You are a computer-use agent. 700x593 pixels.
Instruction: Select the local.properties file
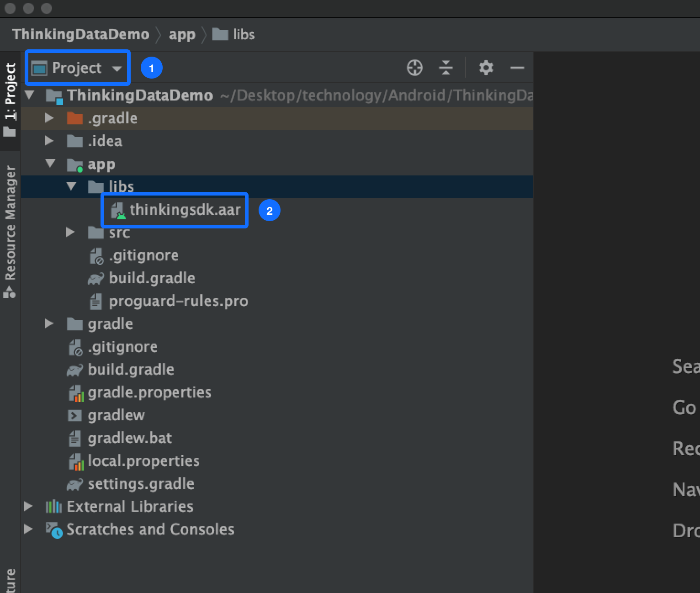pyautogui.click(x=143, y=461)
